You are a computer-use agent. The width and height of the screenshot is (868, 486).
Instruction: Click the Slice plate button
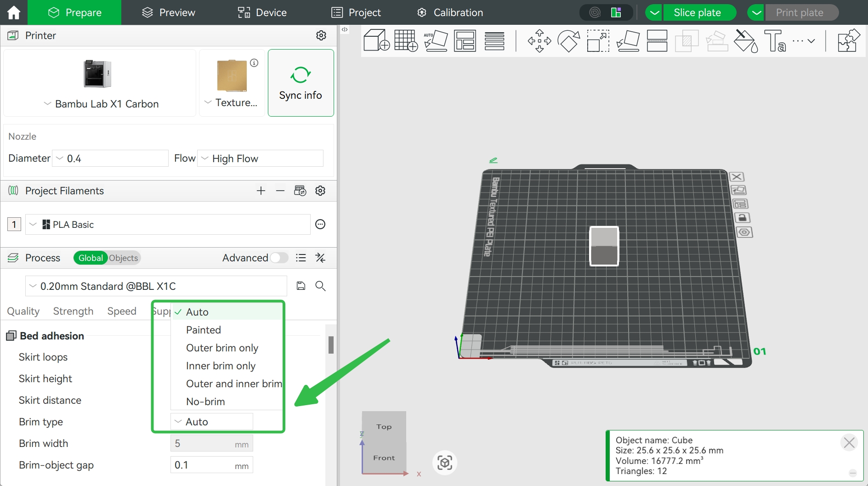click(x=699, y=12)
